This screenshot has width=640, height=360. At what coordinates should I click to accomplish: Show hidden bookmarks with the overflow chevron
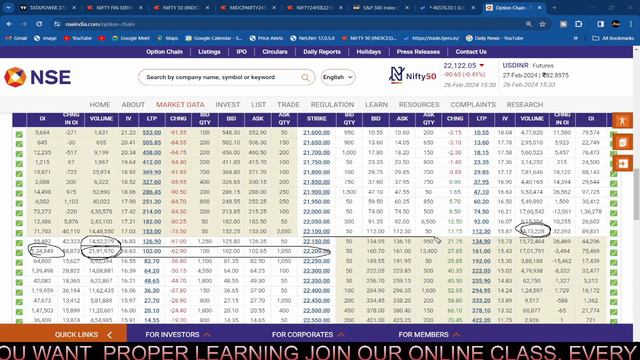576,38
